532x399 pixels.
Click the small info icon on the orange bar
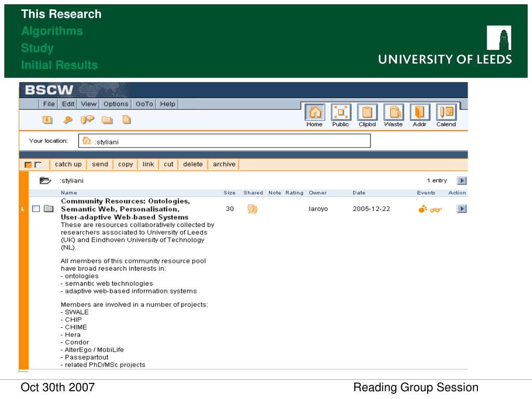(22, 209)
